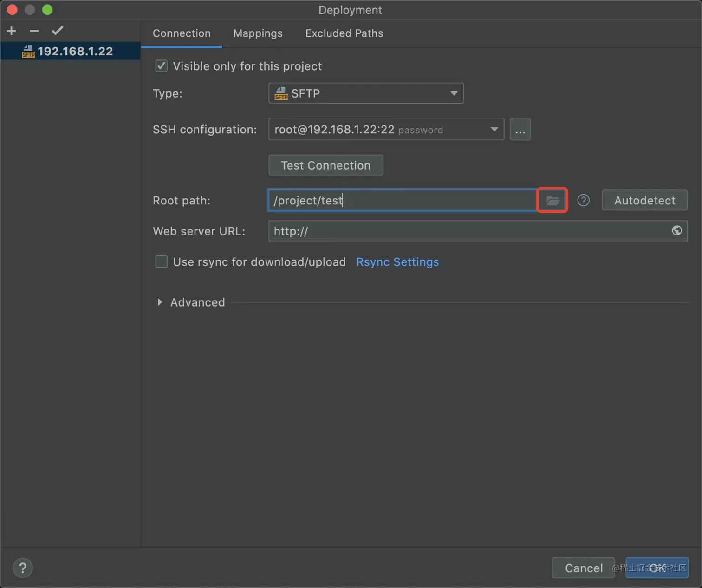Expand the Advanced section
Image resolution: width=702 pixels, height=588 pixels.
click(160, 302)
